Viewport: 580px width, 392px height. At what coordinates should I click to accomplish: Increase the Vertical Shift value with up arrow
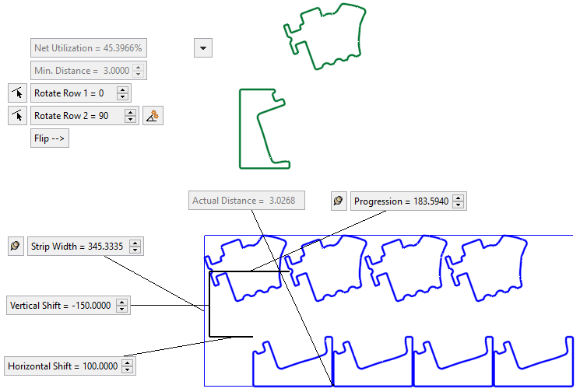tap(121, 303)
